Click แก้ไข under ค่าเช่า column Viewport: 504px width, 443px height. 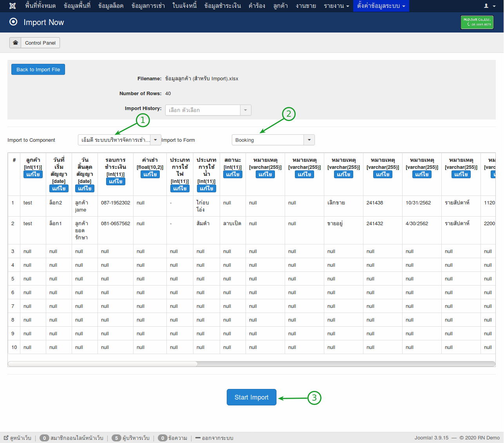click(x=150, y=174)
